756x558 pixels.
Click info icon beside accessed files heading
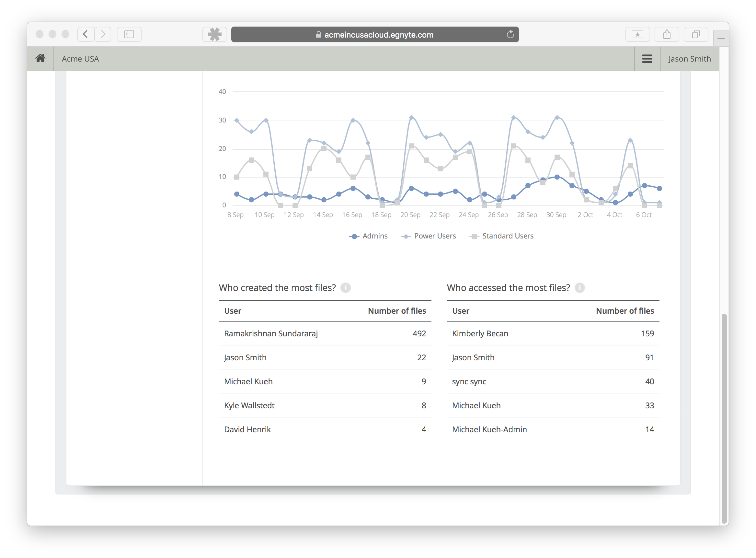click(579, 288)
